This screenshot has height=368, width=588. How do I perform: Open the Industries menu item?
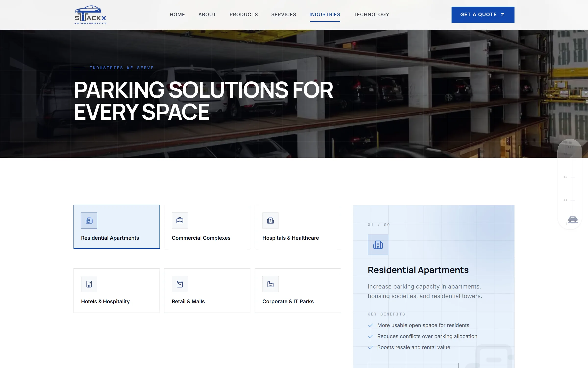click(x=325, y=14)
